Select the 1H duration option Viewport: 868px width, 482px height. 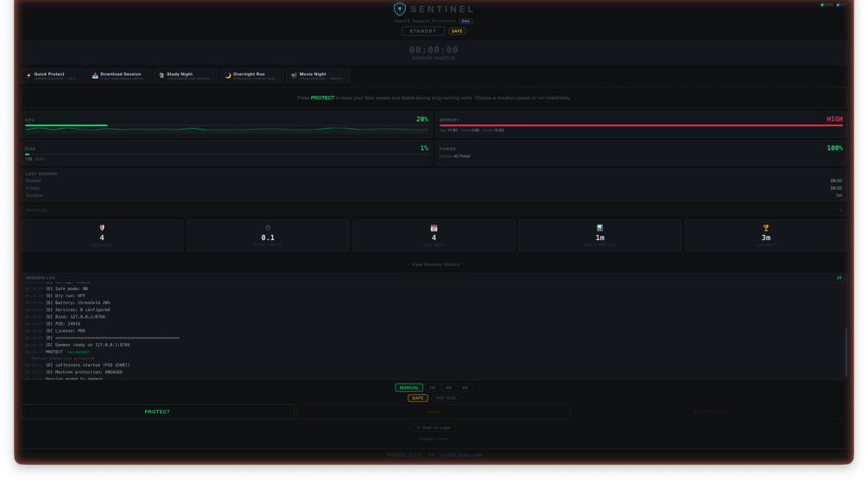(433, 387)
